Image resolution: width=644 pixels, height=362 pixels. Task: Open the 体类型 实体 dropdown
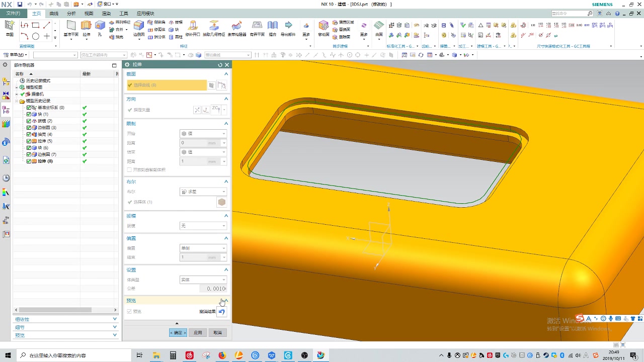point(203,280)
